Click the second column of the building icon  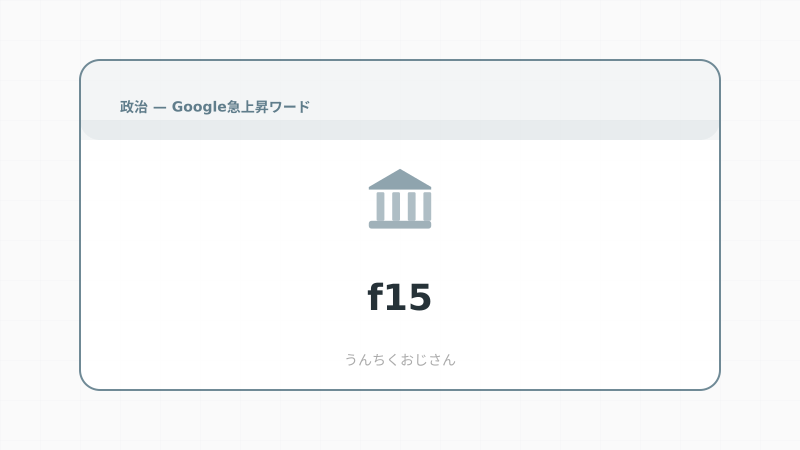tap(395, 206)
